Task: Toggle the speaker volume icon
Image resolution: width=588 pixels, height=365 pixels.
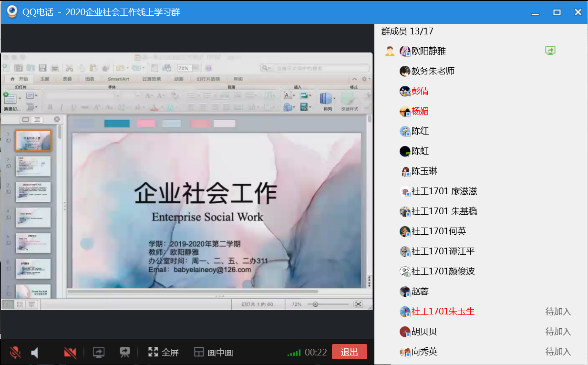Action: point(35,353)
